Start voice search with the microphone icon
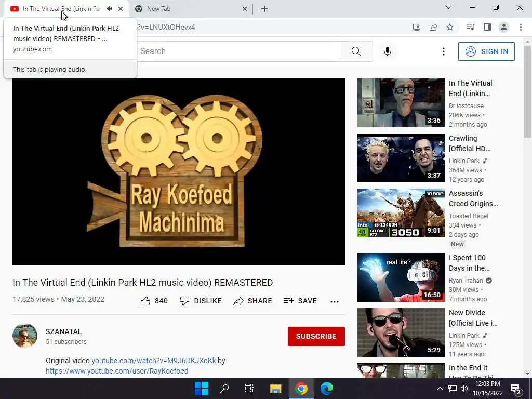This screenshot has height=399, width=532. coord(388,51)
